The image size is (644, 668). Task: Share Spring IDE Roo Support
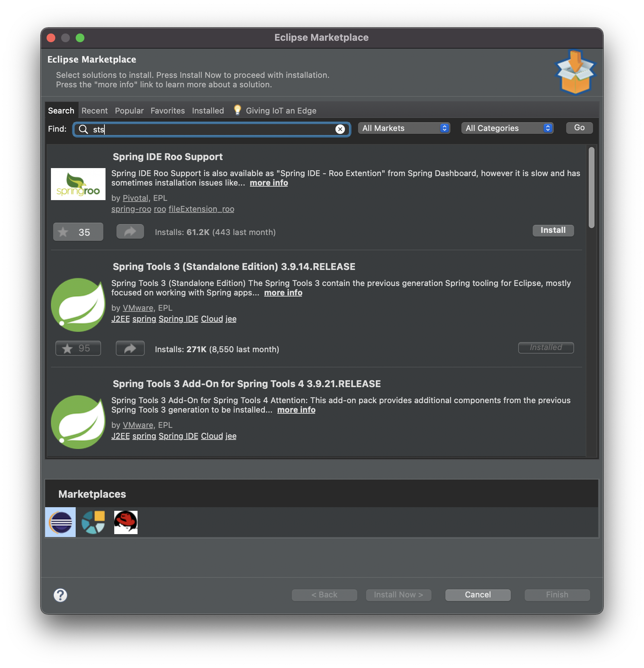[x=130, y=231]
